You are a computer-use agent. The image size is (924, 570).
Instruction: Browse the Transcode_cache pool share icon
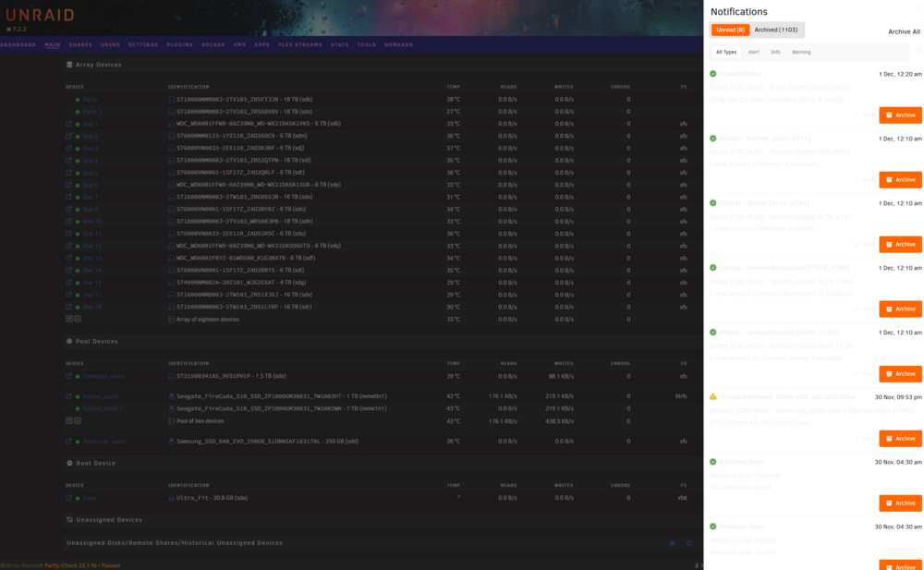pos(69,441)
